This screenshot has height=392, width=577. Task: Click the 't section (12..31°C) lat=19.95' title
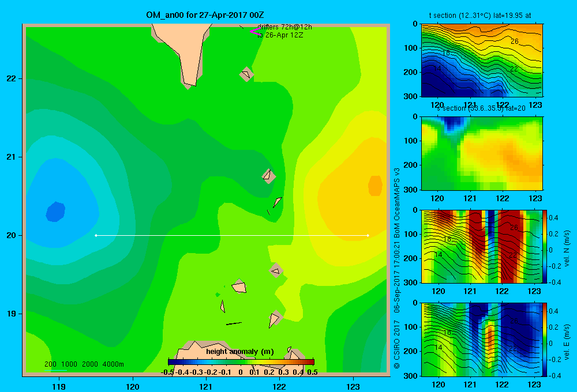(480, 16)
